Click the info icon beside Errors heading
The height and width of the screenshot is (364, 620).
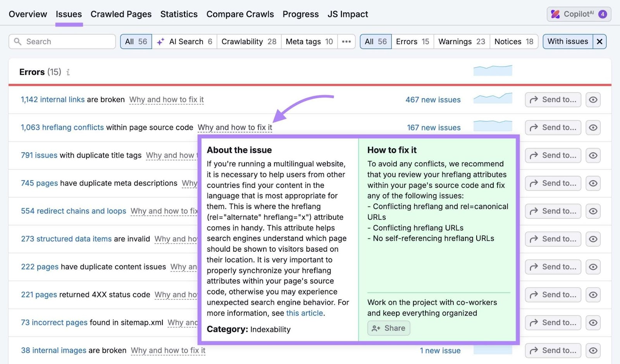68,72
